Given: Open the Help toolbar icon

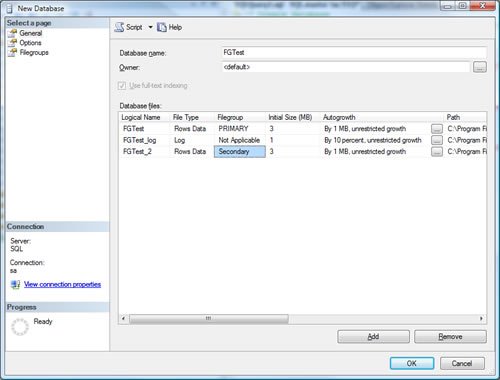Looking at the screenshot, I should click(x=162, y=27).
